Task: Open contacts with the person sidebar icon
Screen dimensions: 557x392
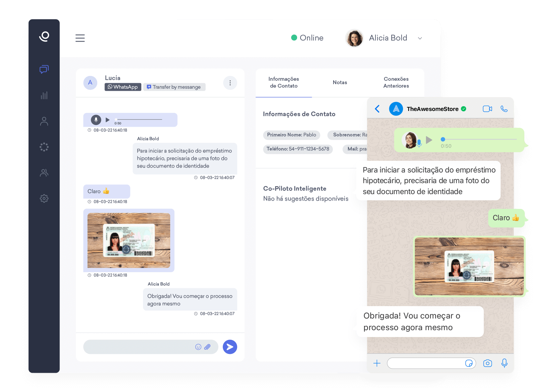Action: (x=44, y=121)
